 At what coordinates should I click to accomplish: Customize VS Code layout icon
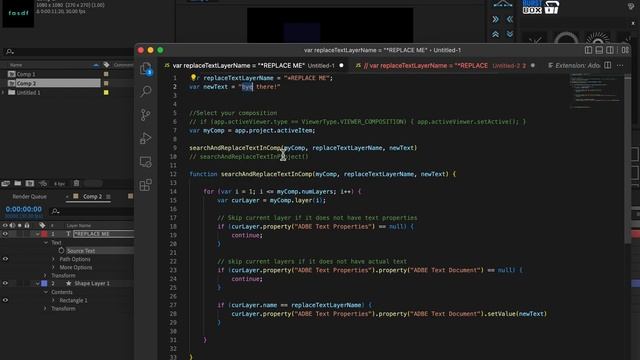click(x=625, y=50)
